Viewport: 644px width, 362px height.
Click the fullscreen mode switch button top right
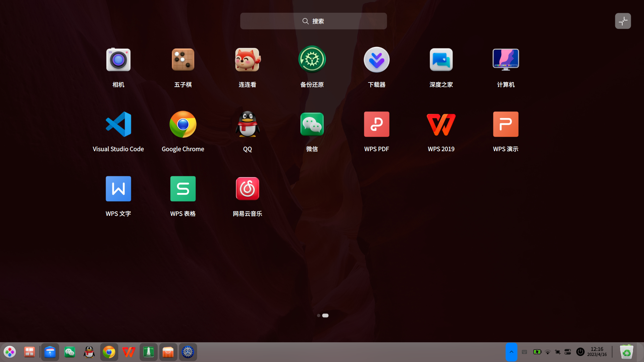(x=623, y=21)
